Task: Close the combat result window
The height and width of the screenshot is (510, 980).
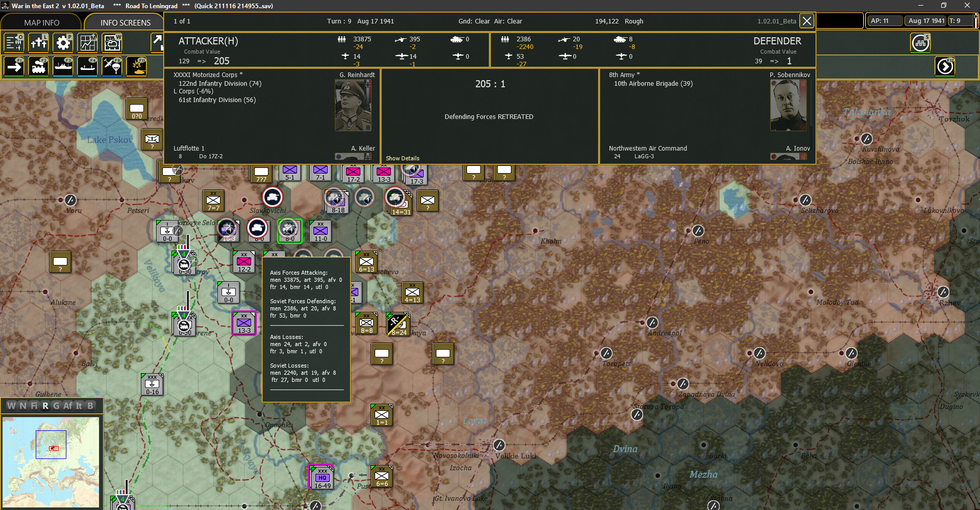Action: pos(806,21)
